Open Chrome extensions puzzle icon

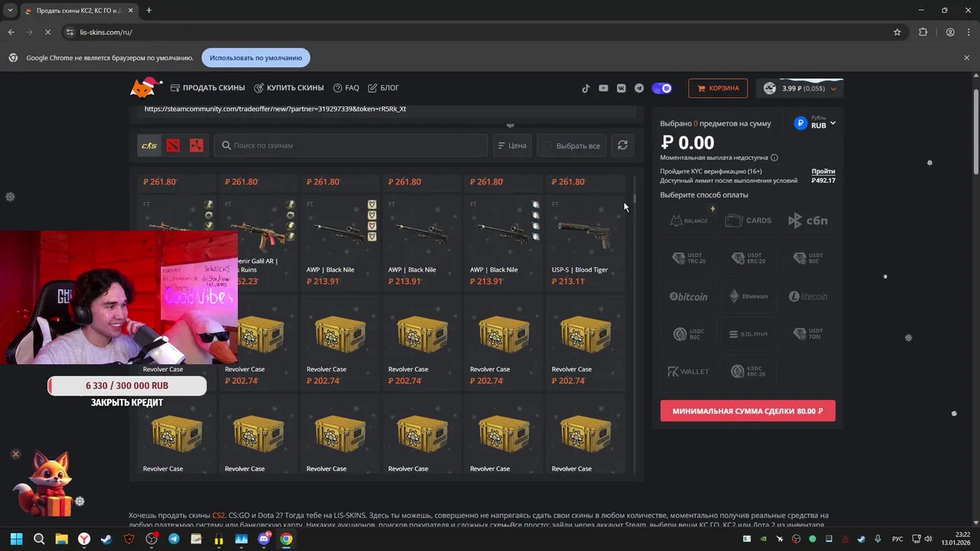[923, 32]
